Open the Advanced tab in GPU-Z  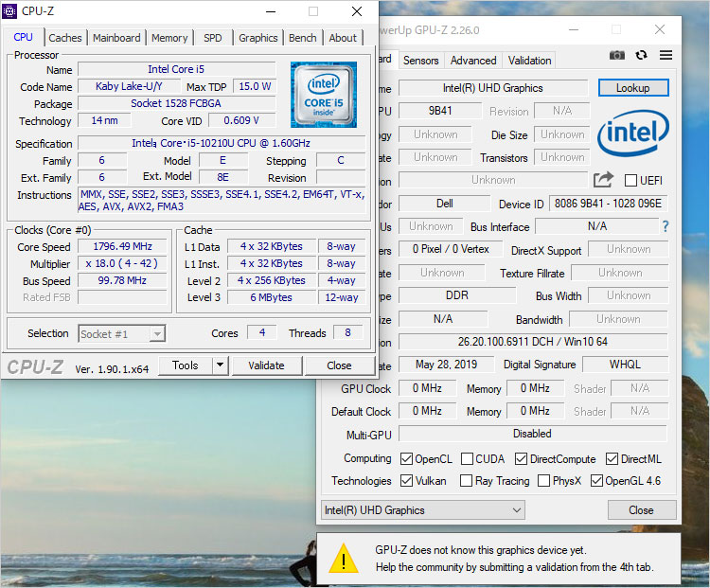[473, 61]
